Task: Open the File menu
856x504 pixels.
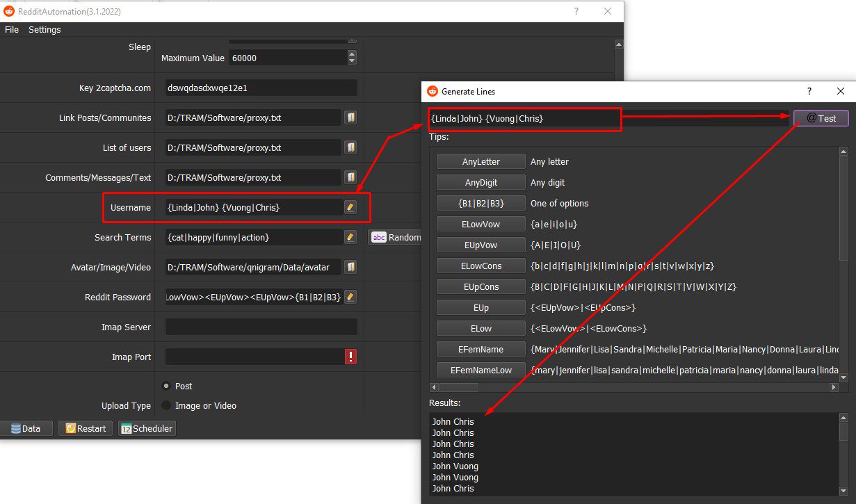Action: pyautogui.click(x=12, y=29)
